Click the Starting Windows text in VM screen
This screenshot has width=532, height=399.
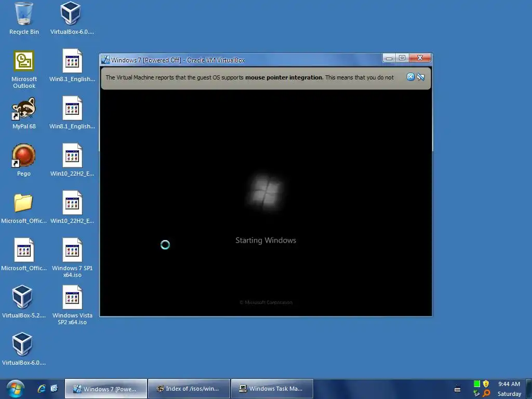point(265,240)
